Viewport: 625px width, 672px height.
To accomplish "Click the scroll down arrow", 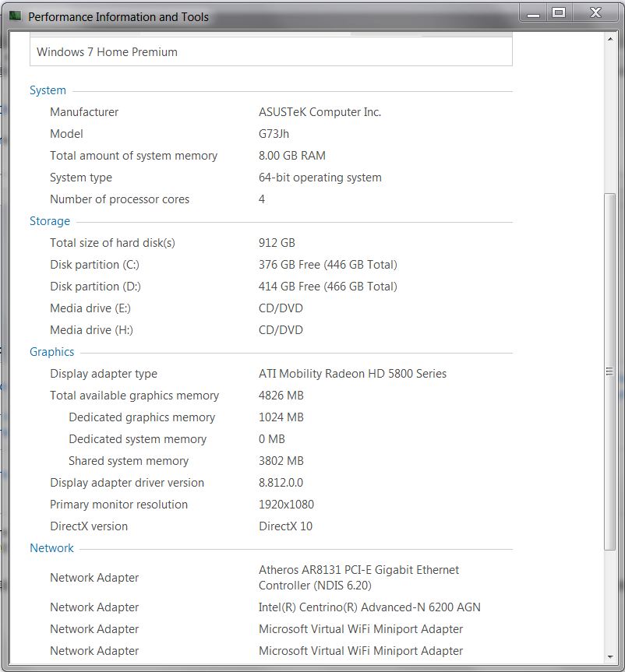I will pos(610,656).
